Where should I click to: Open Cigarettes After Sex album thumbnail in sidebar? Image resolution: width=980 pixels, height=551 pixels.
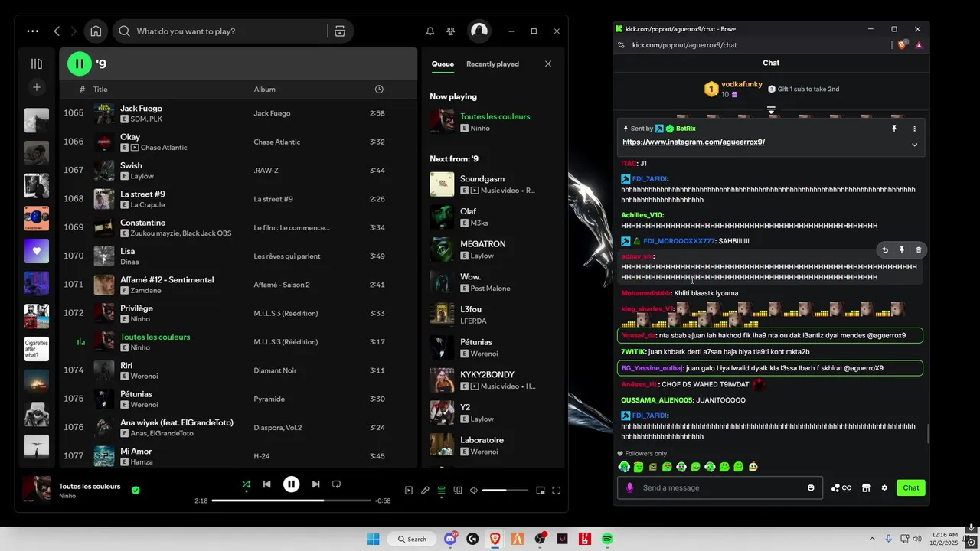[36, 349]
